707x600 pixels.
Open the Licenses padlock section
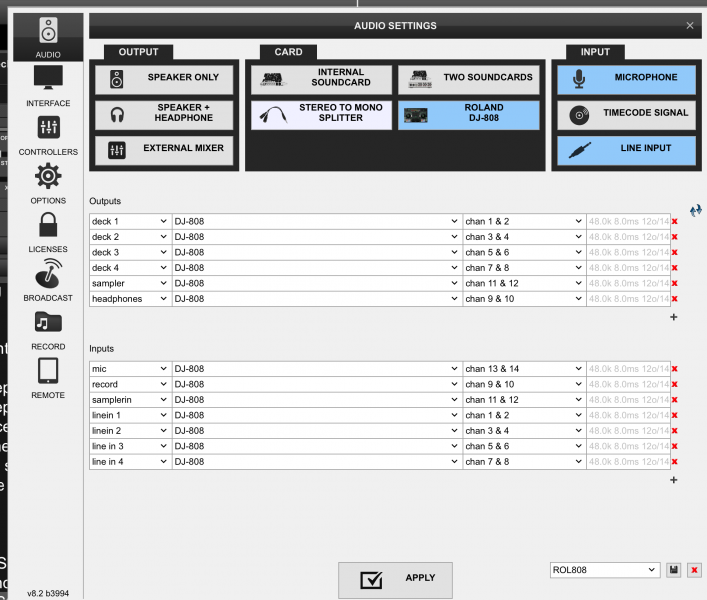tap(48, 233)
